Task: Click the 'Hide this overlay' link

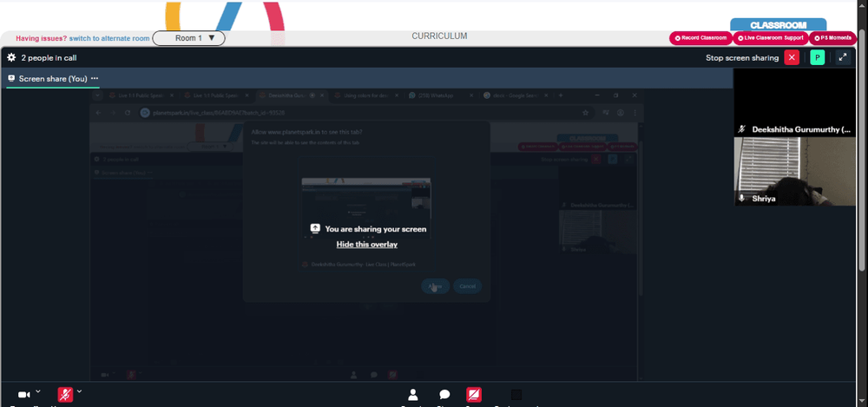Action: click(367, 244)
